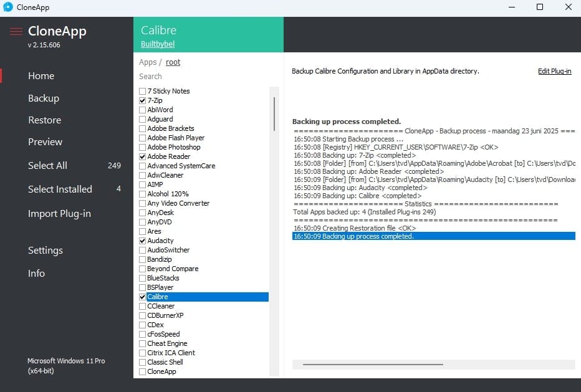The width and height of the screenshot is (581, 392).
Task: Select log line 'Backing up: Adobe Reader <completed>'
Action: (433, 171)
